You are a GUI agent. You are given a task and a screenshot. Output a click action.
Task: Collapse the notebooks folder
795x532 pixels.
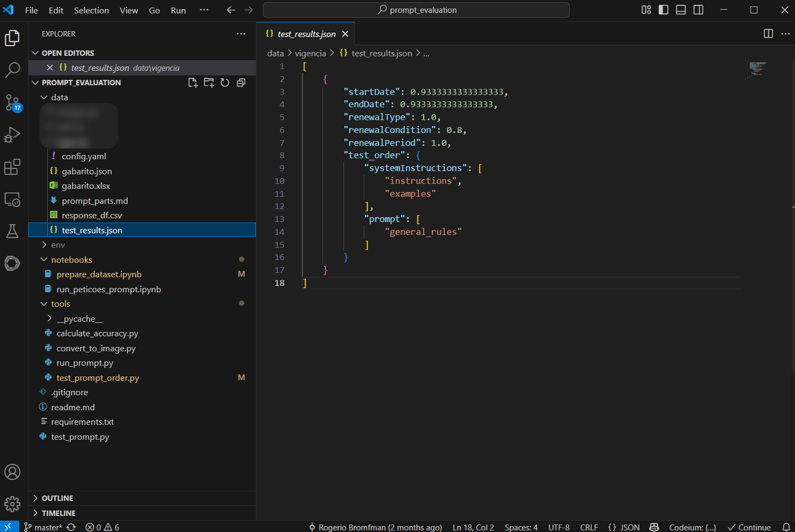71,260
